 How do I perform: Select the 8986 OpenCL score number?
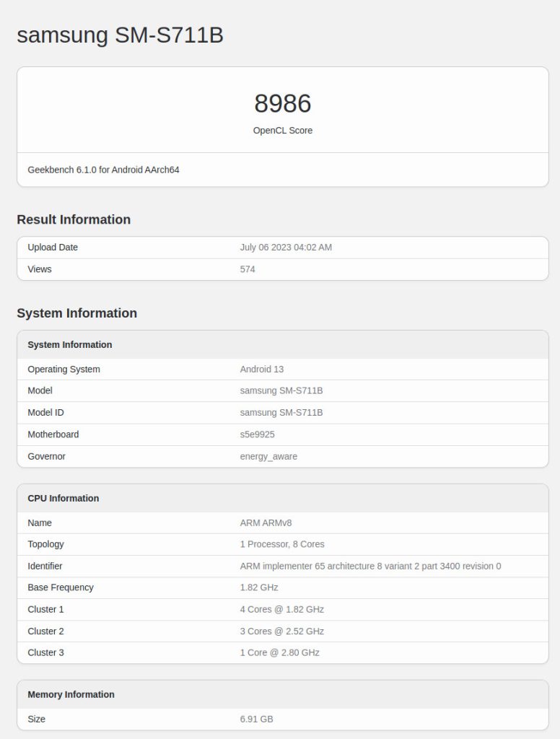click(x=283, y=103)
